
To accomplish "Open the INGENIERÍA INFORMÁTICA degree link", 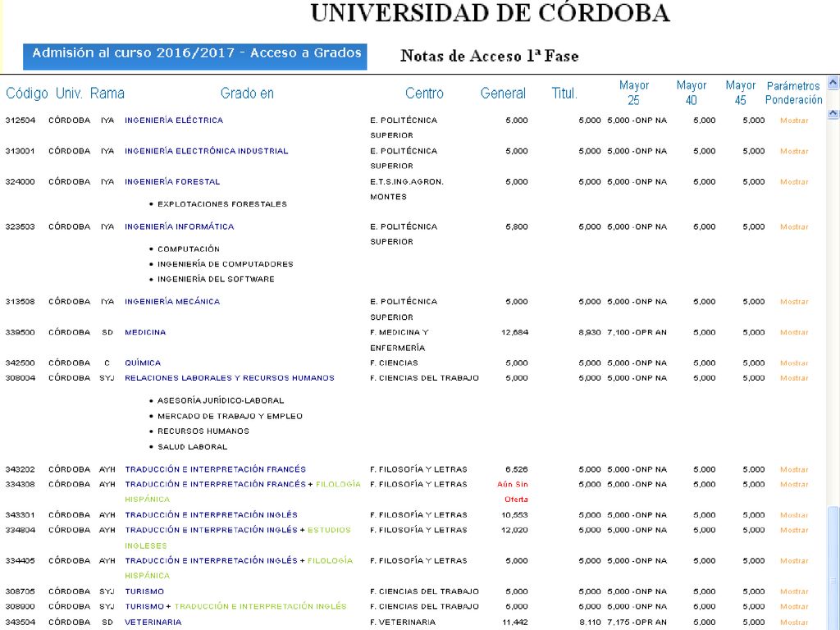I will 179,226.
